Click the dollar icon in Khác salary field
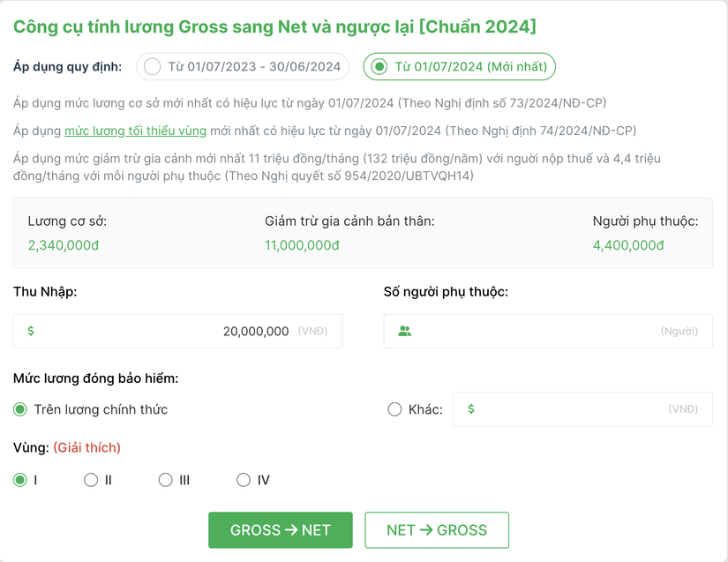This screenshot has height=562, width=728. (x=471, y=409)
